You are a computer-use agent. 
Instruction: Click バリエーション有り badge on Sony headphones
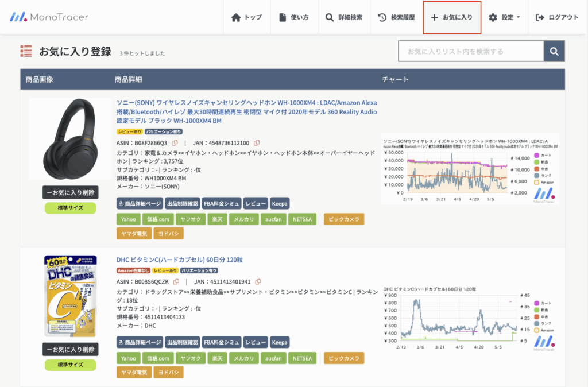164,131
